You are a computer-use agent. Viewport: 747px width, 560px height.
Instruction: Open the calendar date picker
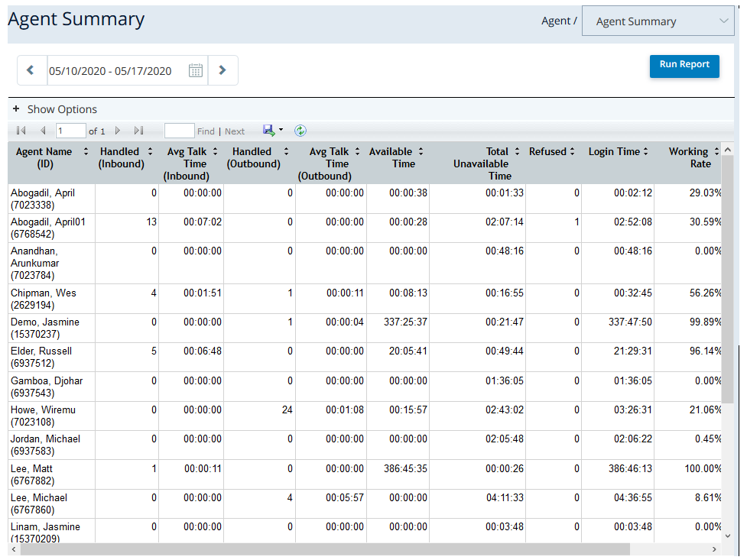(x=195, y=70)
